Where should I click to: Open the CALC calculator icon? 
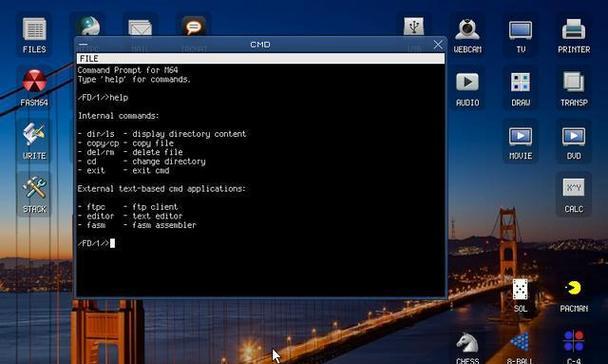[573, 195]
